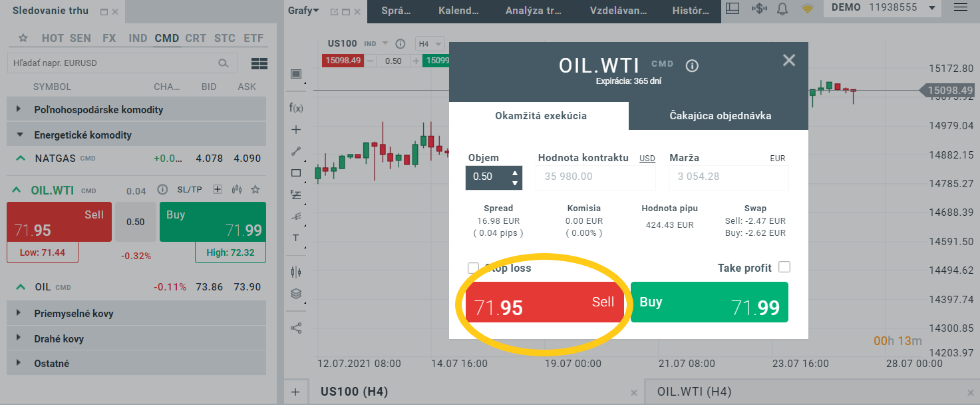Click the search magnifier icon in watchlist
The width and height of the screenshot is (980, 405).
coord(224,63)
